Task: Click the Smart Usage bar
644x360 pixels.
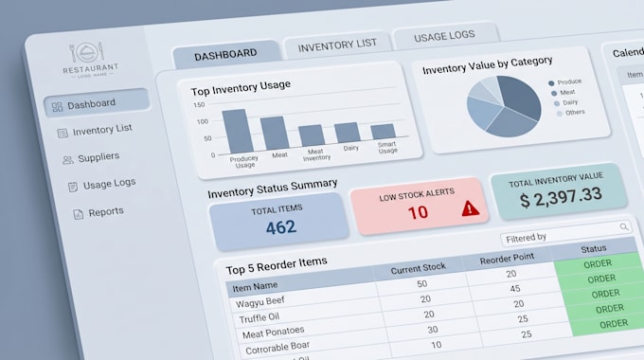Action: 383,131
